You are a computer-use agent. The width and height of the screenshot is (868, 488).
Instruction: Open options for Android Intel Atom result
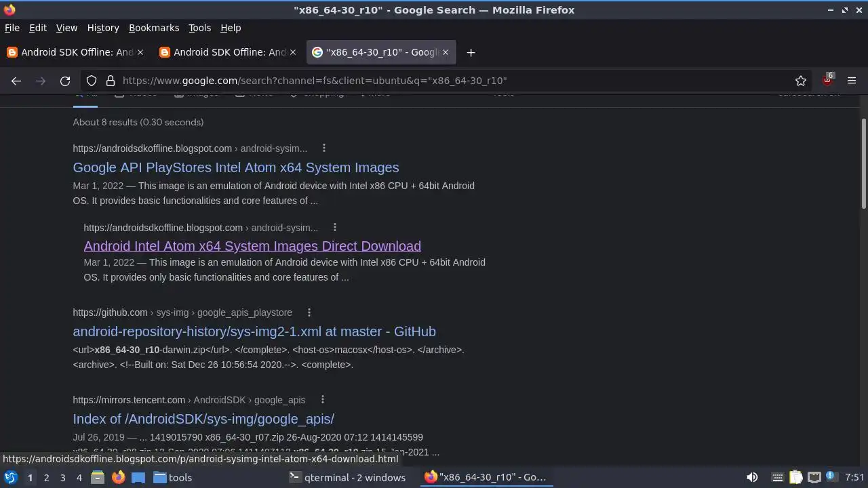click(x=335, y=228)
